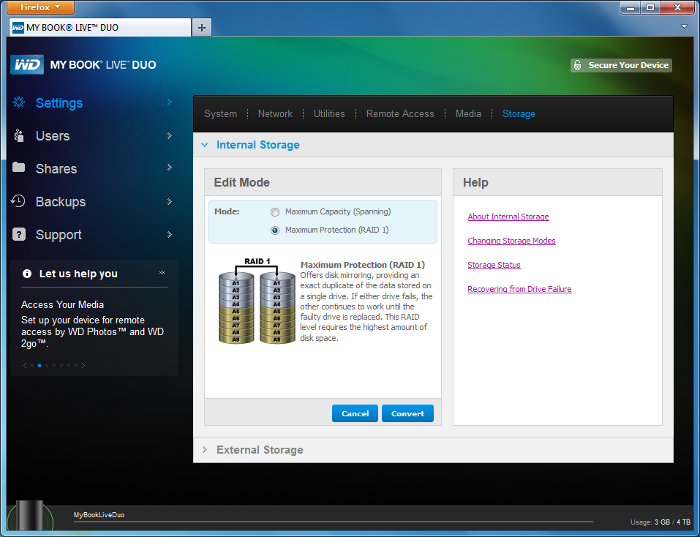Screen dimensions: 700x537
Task: Expand the External Storage section
Action: (x=204, y=450)
